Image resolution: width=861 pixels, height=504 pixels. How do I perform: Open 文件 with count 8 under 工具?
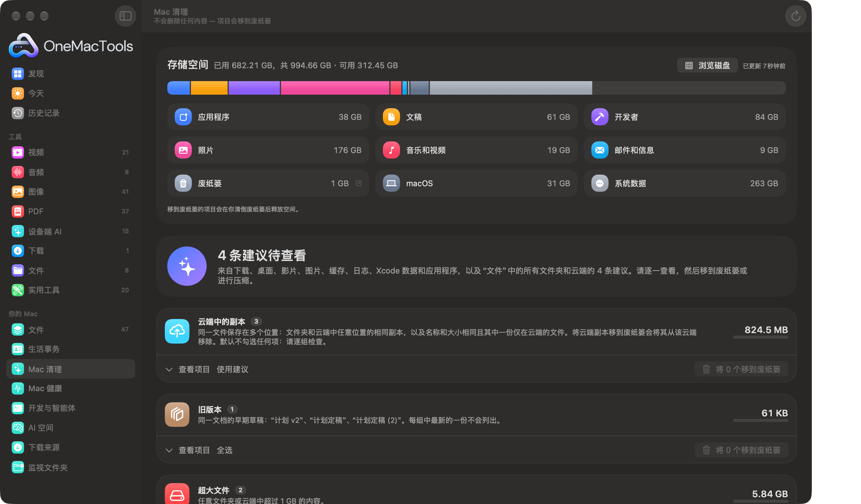click(x=71, y=270)
